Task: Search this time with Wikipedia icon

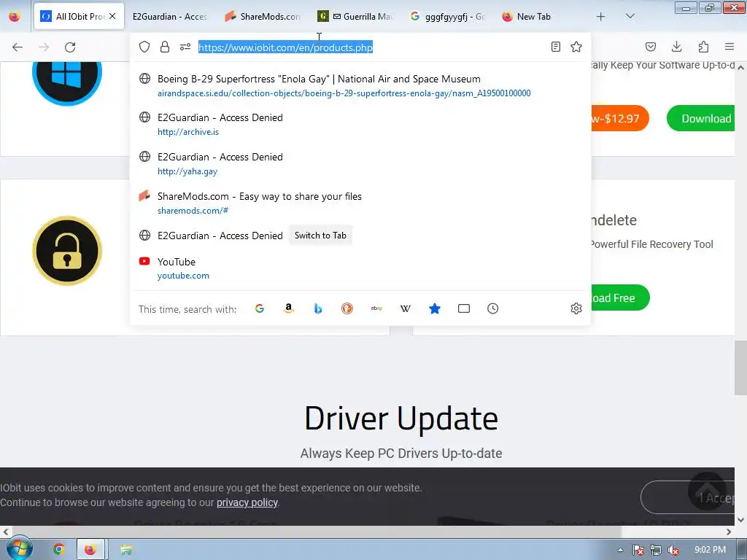Action: pyautogui.click(x=406, y=308)
